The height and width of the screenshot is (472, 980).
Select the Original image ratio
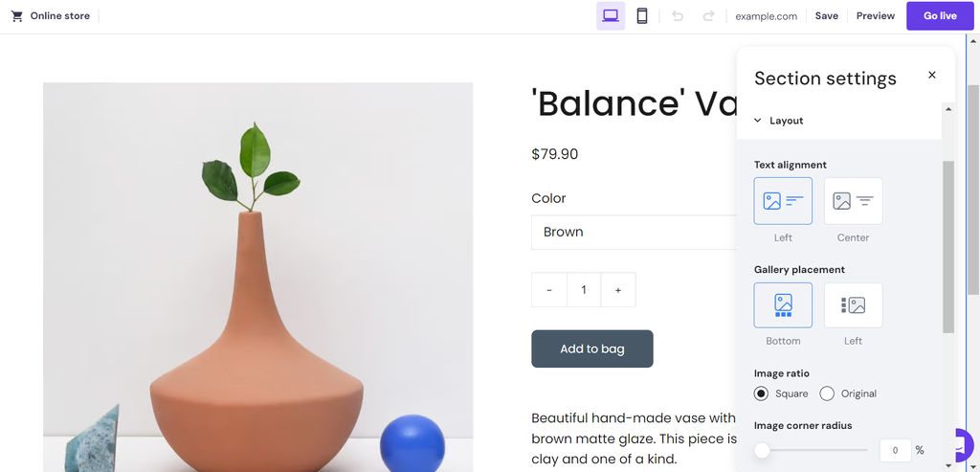pos(828,393)
